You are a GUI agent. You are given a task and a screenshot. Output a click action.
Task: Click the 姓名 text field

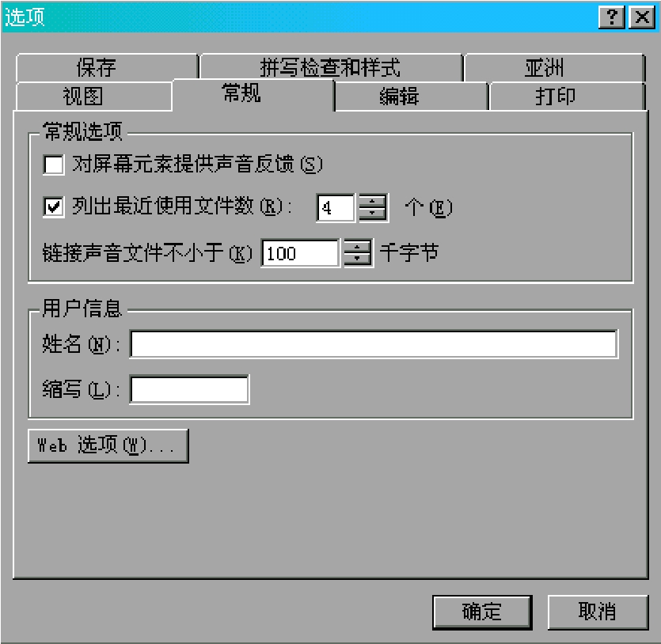pos(374,344)
